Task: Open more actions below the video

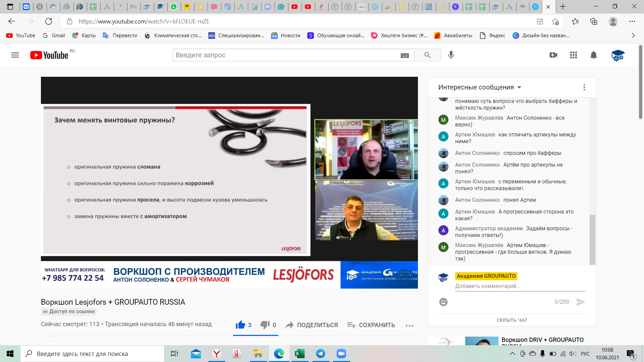Action: (x=409, y=325)
